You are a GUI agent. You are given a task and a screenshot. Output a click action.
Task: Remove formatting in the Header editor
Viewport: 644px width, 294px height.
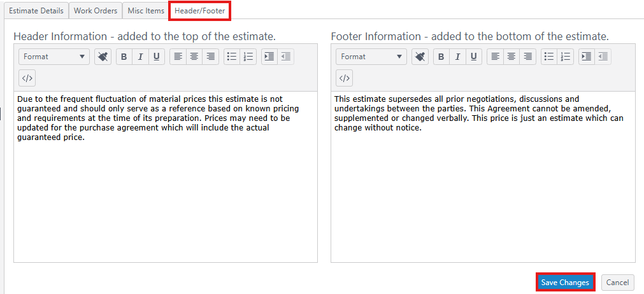coord(103,57)
